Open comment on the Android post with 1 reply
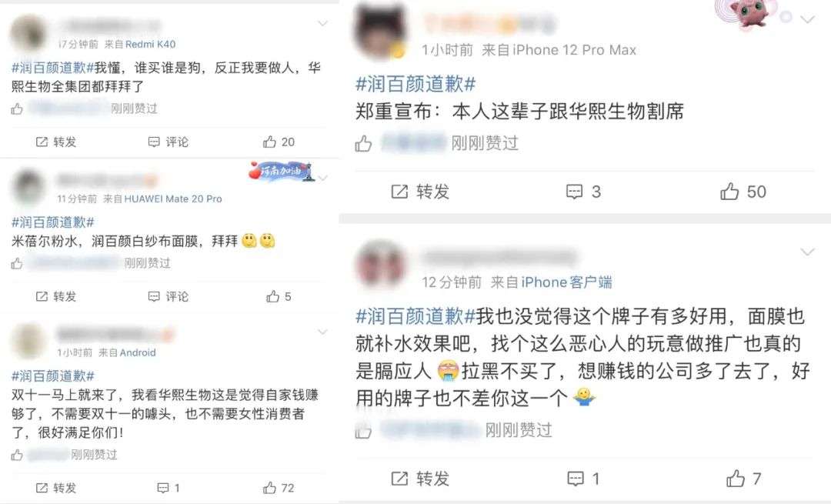Viewport: 831px width, 504px height. [168, 488]
